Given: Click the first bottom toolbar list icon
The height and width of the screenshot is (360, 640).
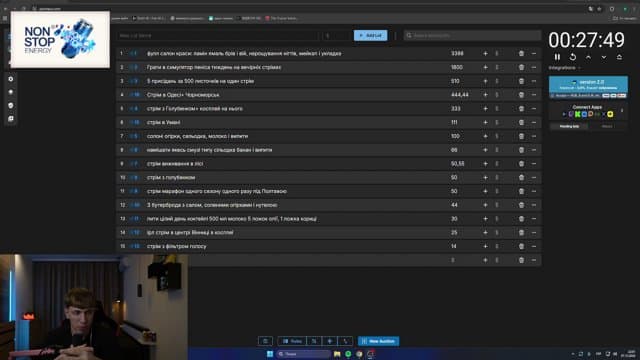Looking at the screenshot, I should tap(265, 341).
